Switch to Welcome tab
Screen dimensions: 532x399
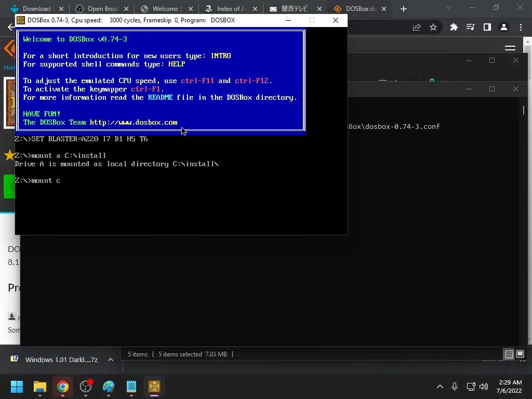166,9
